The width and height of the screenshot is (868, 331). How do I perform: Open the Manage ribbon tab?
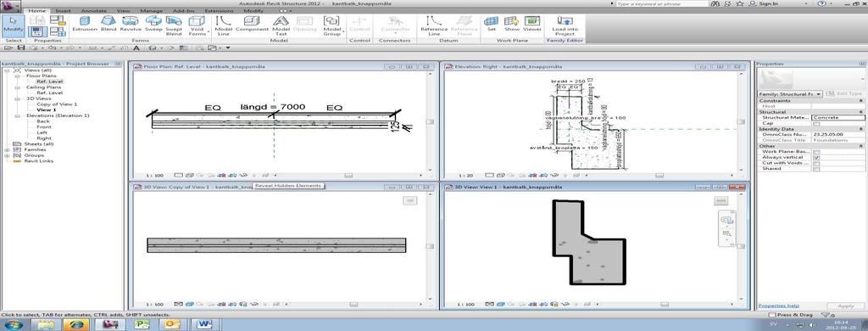pyautogui.click(x=151, y=10)
